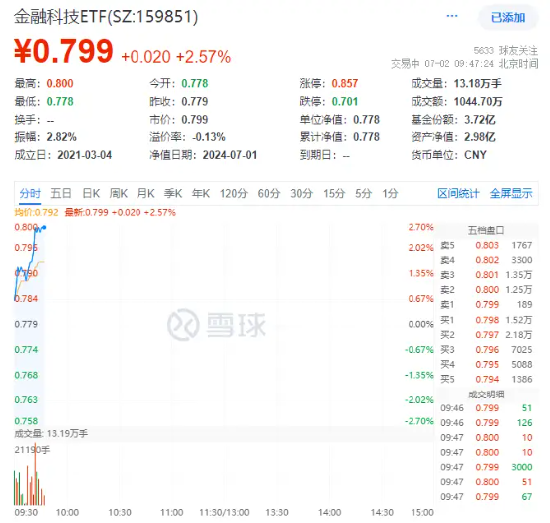
Task: Click the 均价:0.792 average price label
Action: click(x=36, y=213)
